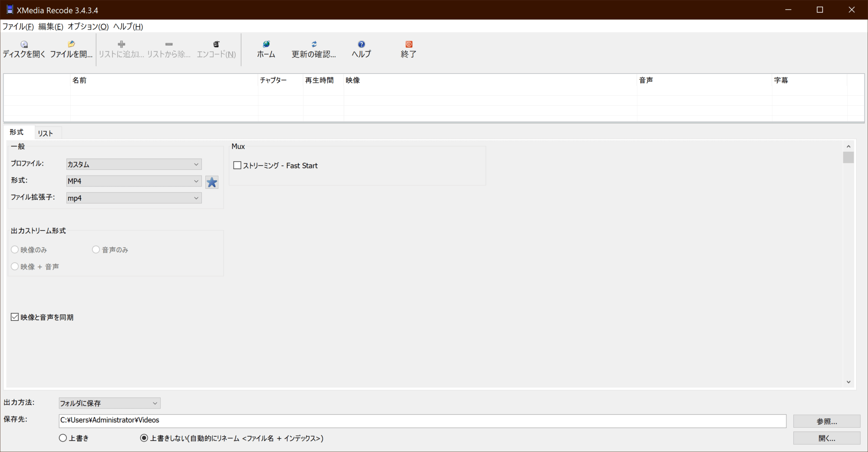Open the 出力方法 dropdown フォルダに保存

[x=109, y=403]
